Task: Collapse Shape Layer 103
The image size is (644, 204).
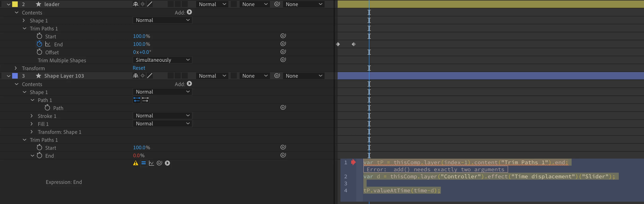Action: tap(8, 76)
